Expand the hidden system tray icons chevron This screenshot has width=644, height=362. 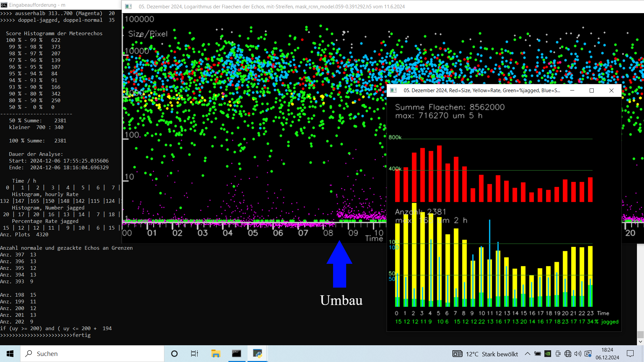pyautogui.click(x=527, y=354)
